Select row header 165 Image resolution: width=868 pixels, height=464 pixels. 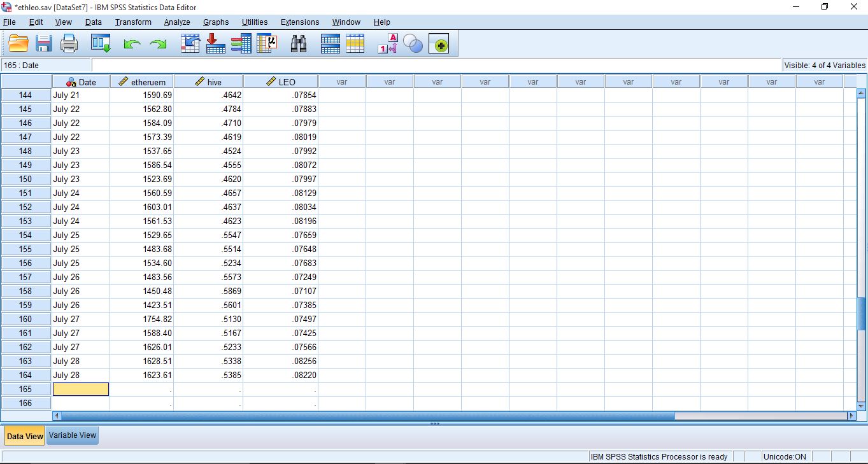point(26,389)
